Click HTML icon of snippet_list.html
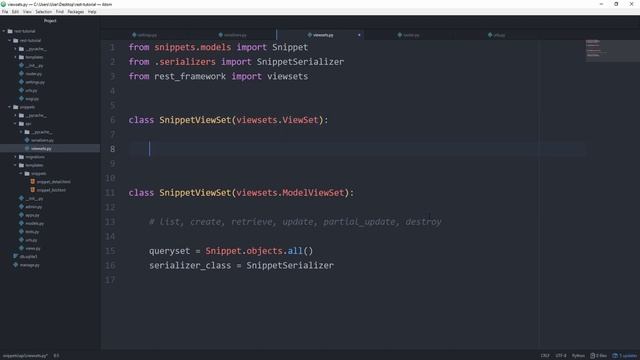Image resolution: width=640 pixels, height=360 pixels. pos(33,190)
